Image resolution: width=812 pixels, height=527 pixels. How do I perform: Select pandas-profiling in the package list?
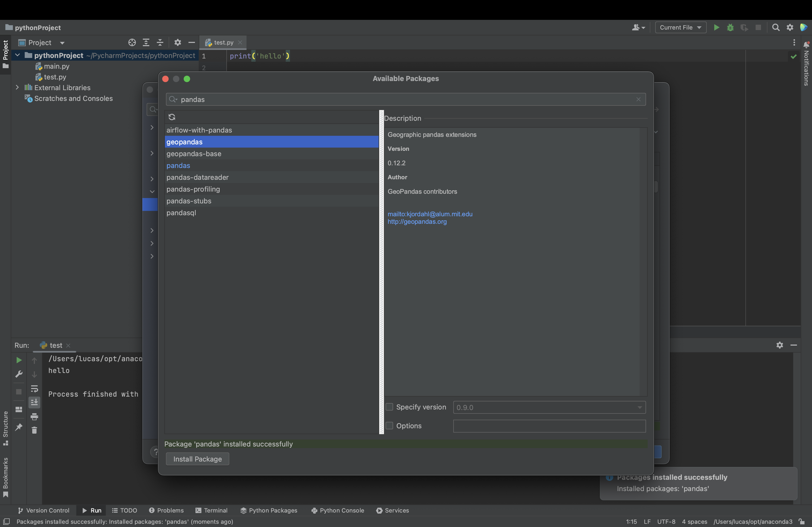pyautogui.click(x=193, y=189)
